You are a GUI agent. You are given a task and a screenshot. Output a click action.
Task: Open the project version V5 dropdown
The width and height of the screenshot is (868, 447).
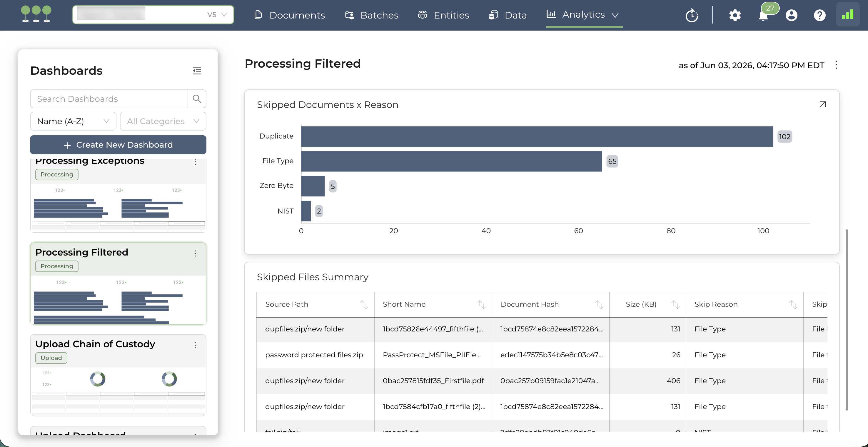tap(153, 15)
